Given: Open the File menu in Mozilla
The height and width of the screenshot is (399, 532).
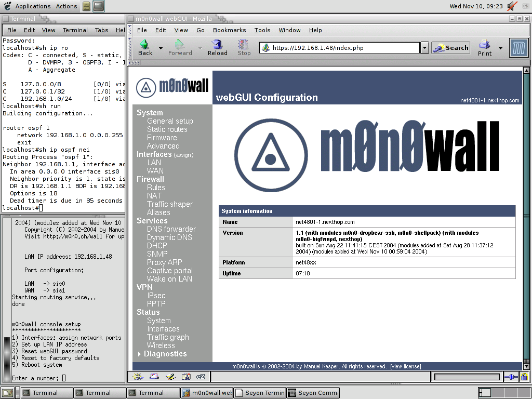Looking at the screenshot, I should point(142,30).
